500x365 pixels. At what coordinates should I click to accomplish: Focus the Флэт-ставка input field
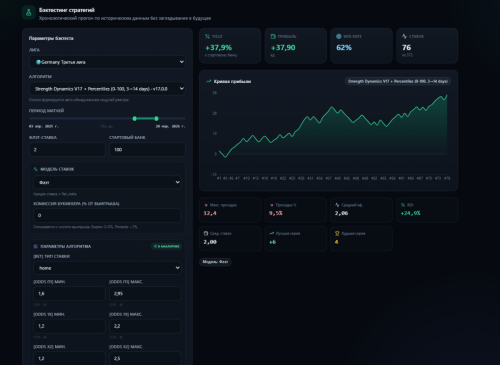[67, 150]
